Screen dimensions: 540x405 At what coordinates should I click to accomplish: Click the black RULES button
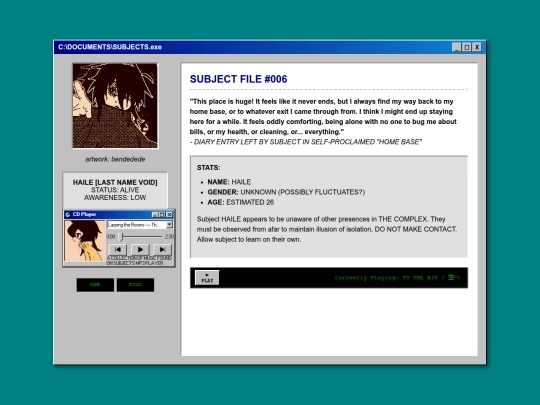pos(135,285)
